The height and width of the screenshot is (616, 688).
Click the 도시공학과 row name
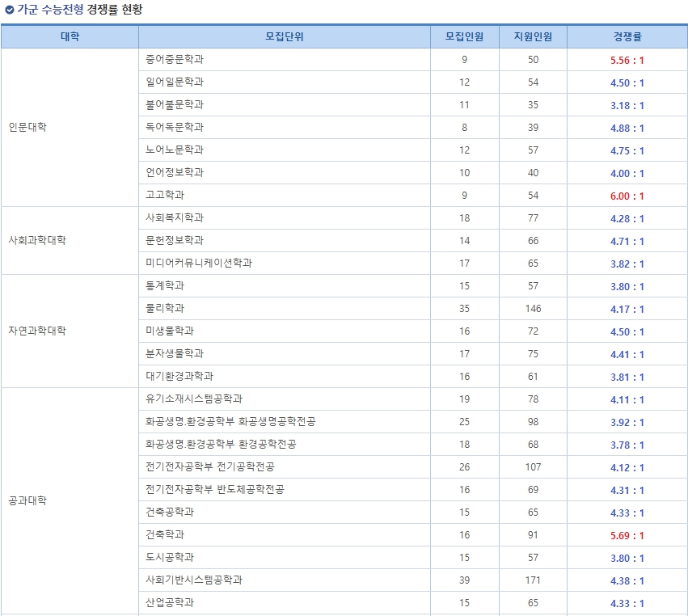(170, 557)
